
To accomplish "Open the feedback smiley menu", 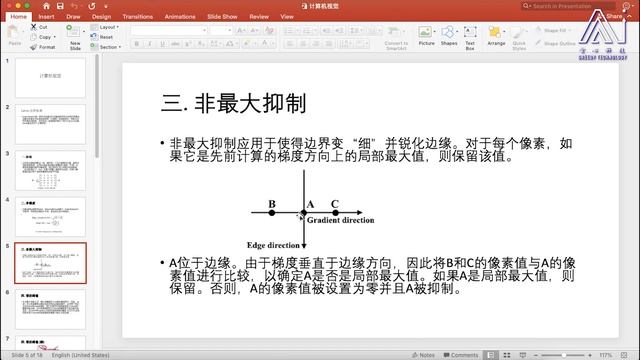I will pyautogui.click(x=626, y=6).
